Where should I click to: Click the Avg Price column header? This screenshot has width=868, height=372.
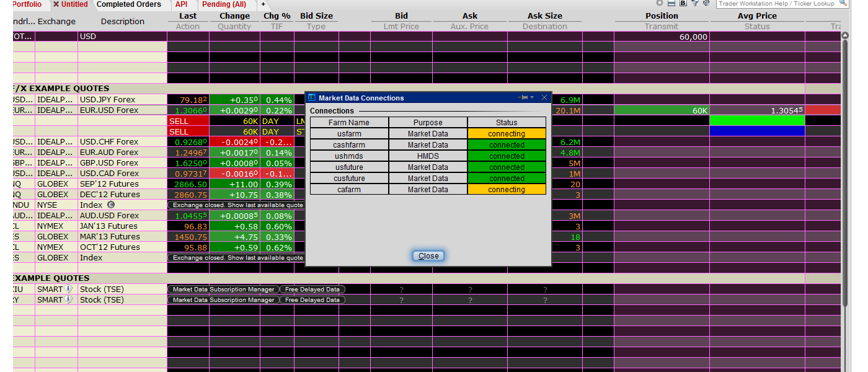click(757, 16)
